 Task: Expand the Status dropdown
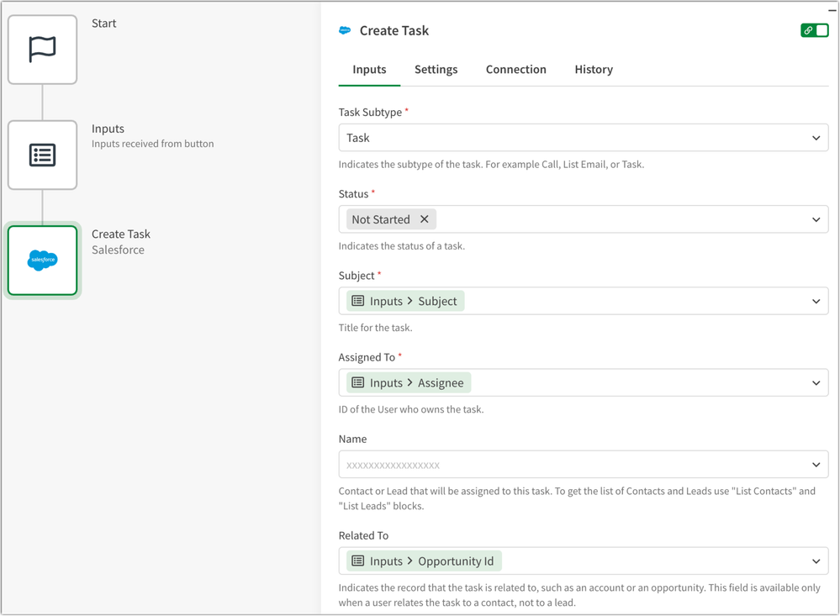click(815, 219)
